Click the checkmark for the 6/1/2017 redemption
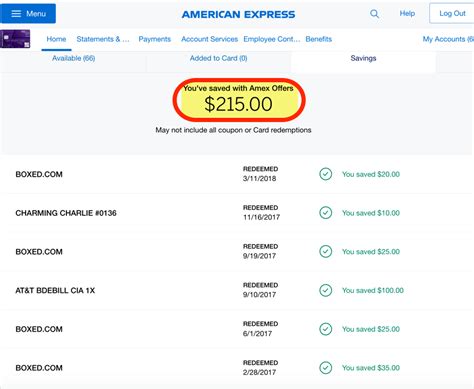 [326, 329]
